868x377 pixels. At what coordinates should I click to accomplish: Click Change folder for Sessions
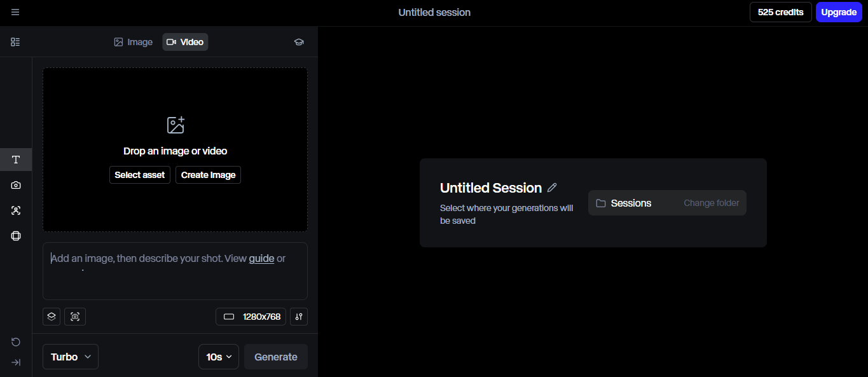(x=711, y=203)
